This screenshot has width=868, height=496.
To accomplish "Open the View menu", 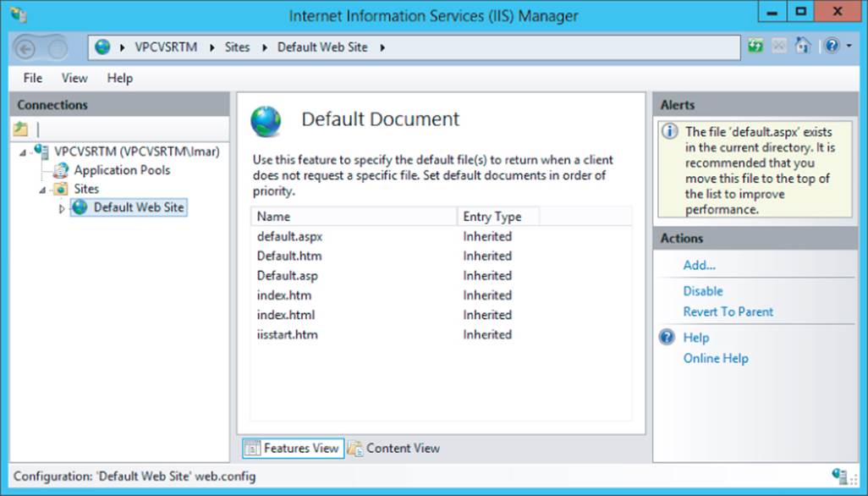I will click(74, 78).
